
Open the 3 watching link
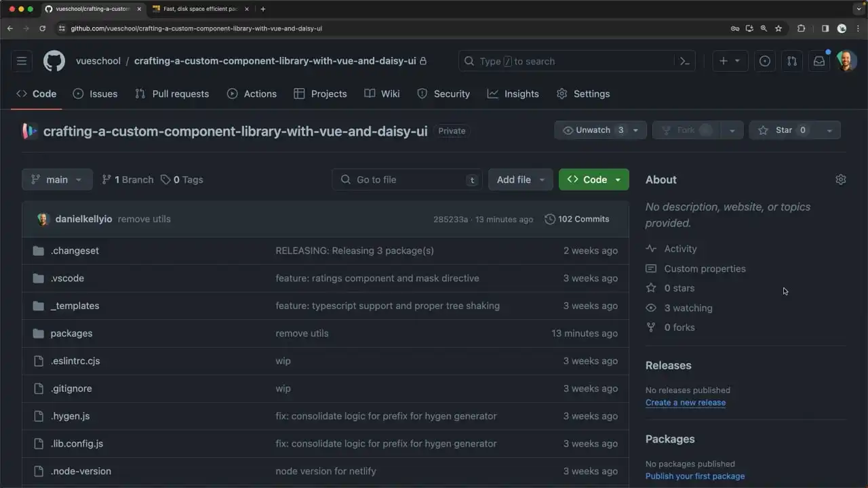pyautogui.click(x=679, y=308)
